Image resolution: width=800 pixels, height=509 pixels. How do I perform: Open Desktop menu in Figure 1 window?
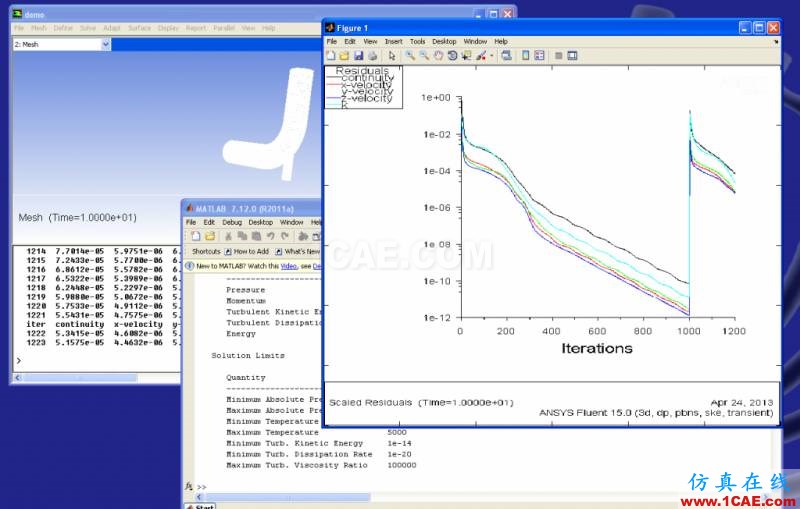coord(444,41)
